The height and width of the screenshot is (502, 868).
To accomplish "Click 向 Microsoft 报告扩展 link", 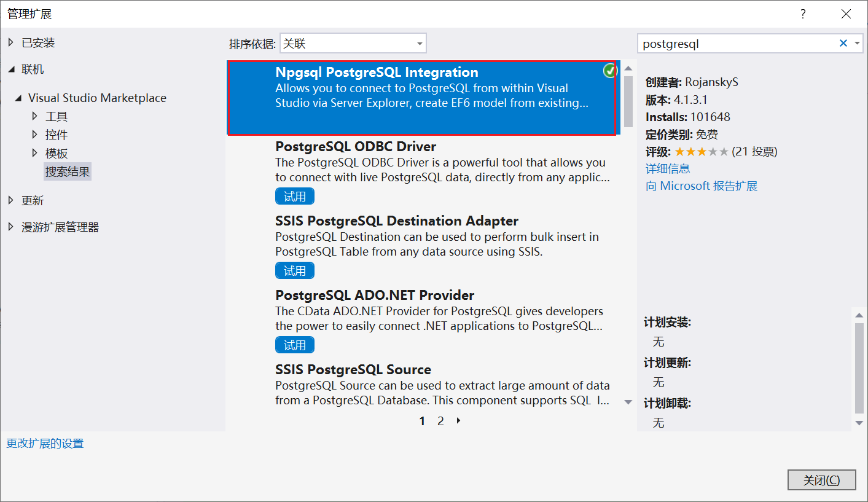I will point(702,186).
